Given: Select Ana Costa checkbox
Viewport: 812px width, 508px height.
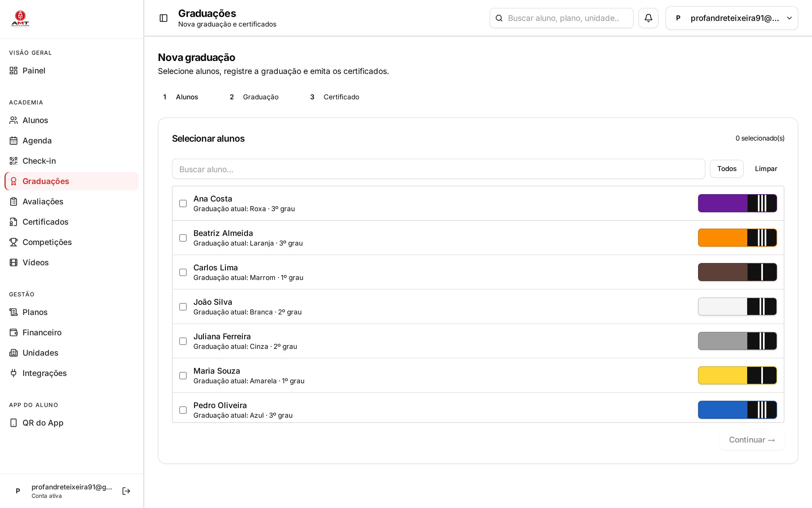Looking at the screenshot, I should 183,203.
